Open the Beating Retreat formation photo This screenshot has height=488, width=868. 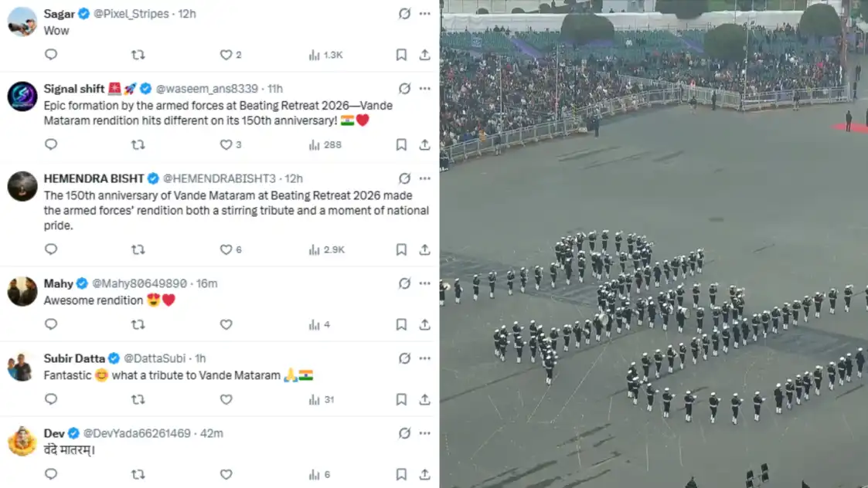(x=654, y=244)
